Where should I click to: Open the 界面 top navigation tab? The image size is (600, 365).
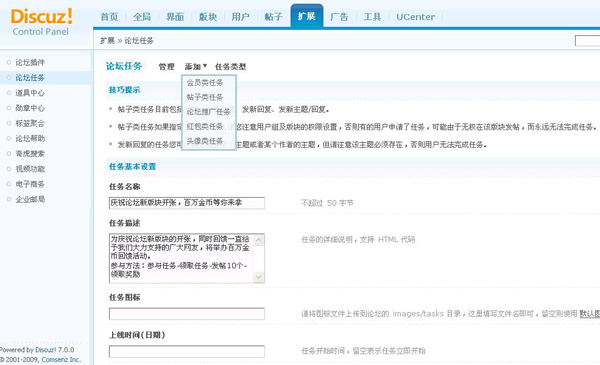175,17
